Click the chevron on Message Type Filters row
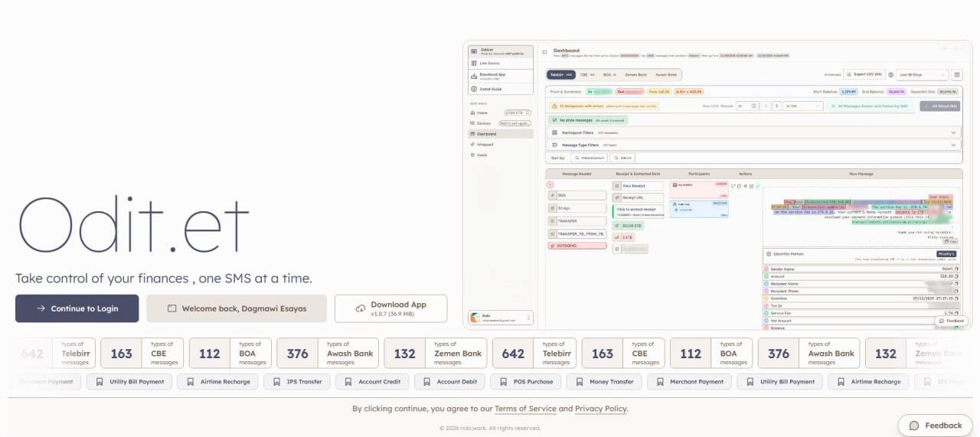Screen dimensions: 980x437 point(953,144)
